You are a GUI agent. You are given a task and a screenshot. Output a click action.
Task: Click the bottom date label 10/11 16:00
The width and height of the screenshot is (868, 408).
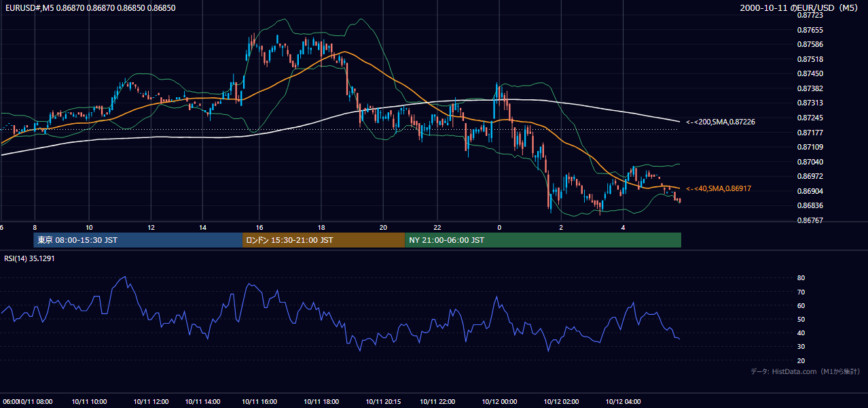coord(259,401)
